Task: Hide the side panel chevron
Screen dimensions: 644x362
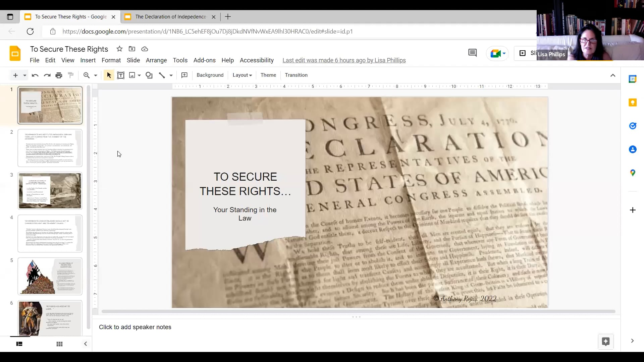Action: click(632, 341)
